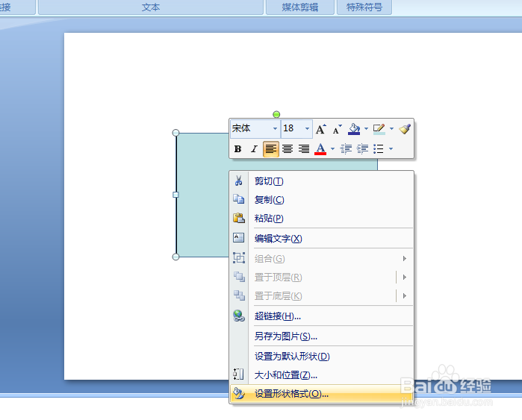Shrink font size with small A

click(338, 129)
